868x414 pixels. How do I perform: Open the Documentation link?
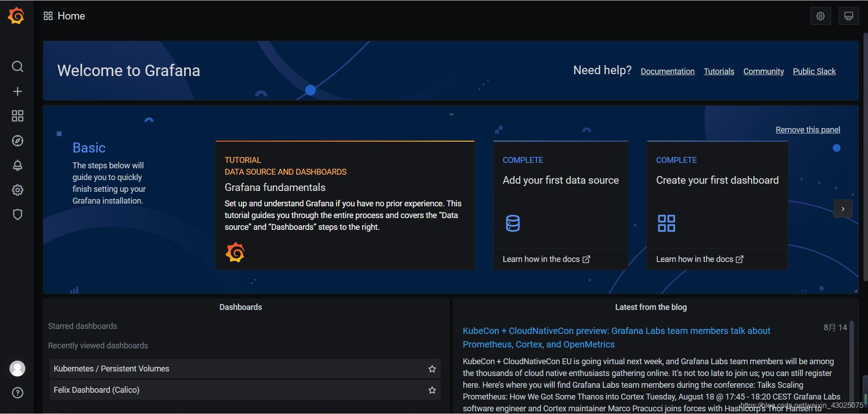[x=668, y=71]
